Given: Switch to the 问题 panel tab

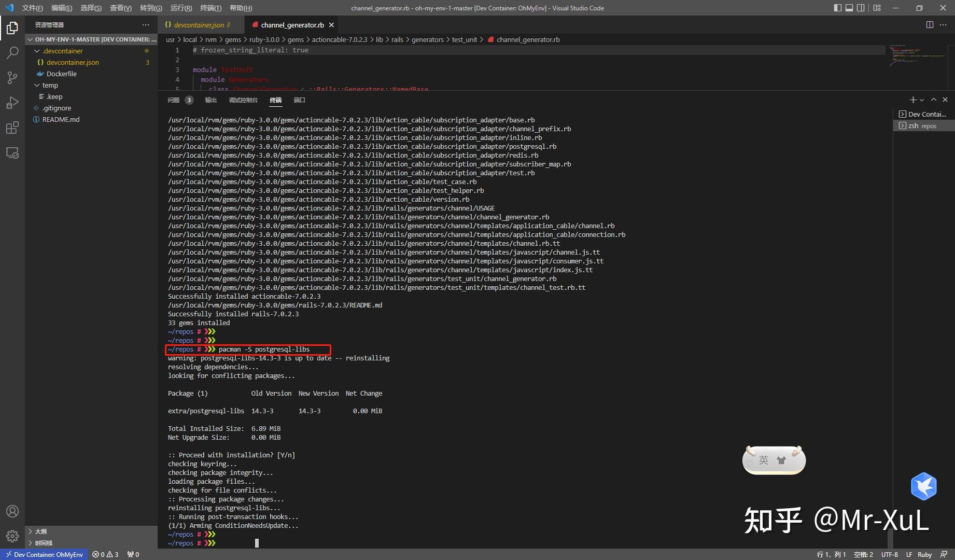Looking at the screenshot, I should [180, 100].
